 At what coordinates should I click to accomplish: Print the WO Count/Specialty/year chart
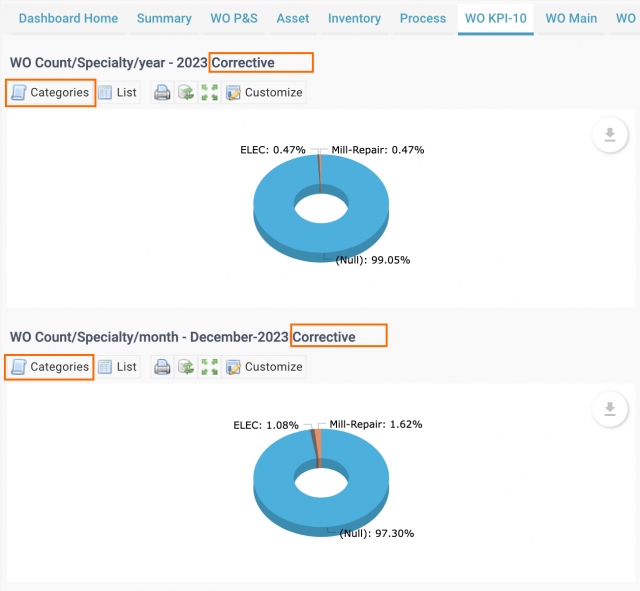coord(162,93)
